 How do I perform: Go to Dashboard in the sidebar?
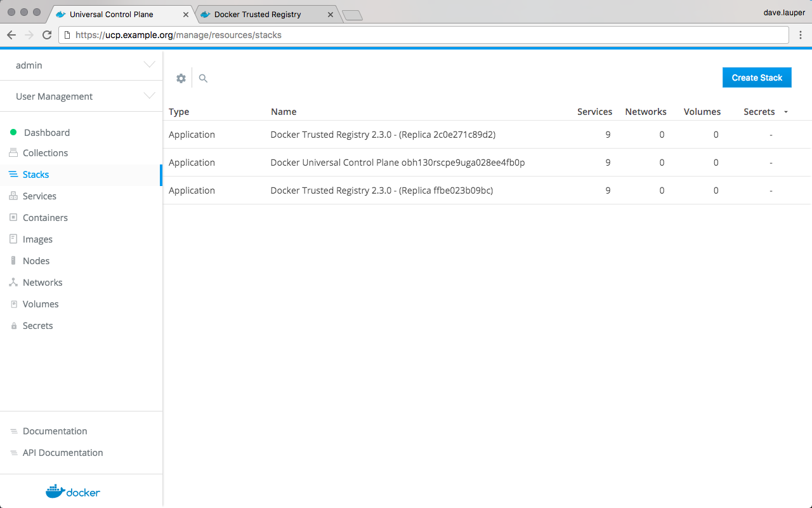click(46, 133)
